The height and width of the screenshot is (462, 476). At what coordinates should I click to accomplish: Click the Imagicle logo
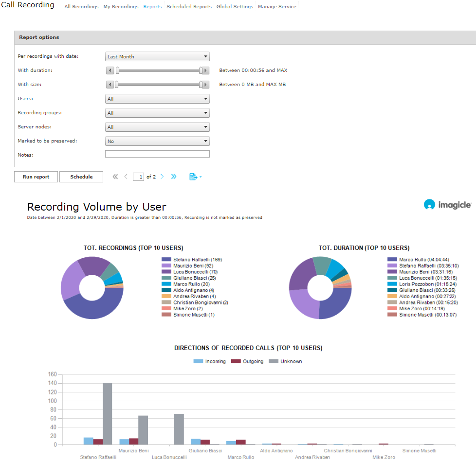click(447, 205)
